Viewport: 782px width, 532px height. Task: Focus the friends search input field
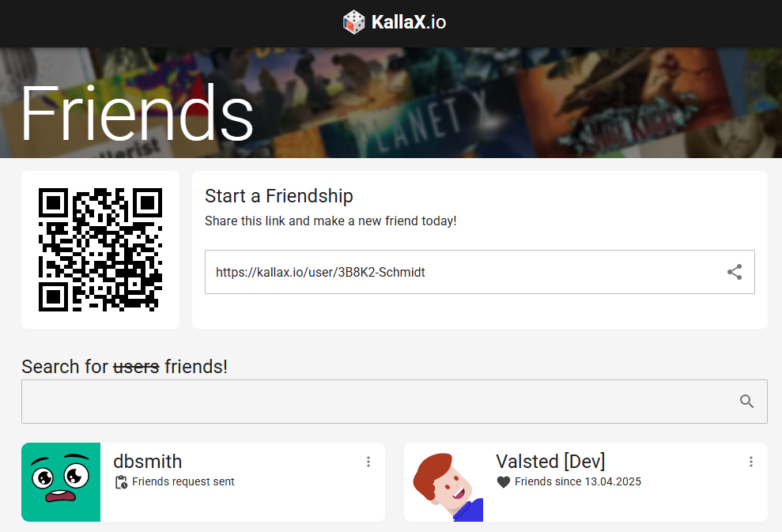coord(394,402)
